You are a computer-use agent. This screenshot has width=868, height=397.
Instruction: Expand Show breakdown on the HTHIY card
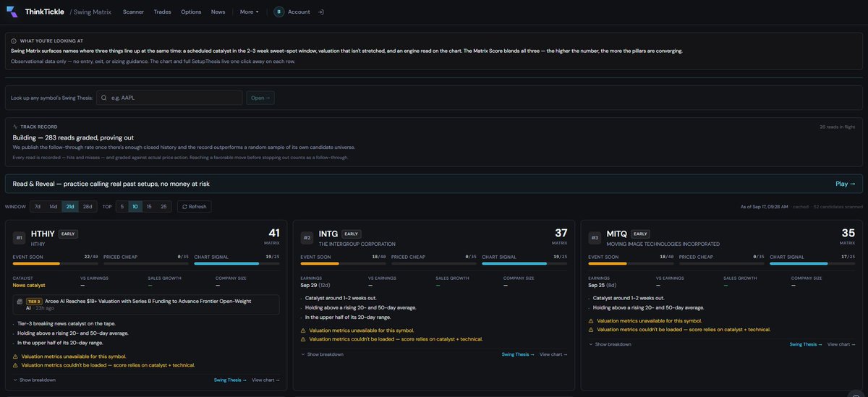34,380
